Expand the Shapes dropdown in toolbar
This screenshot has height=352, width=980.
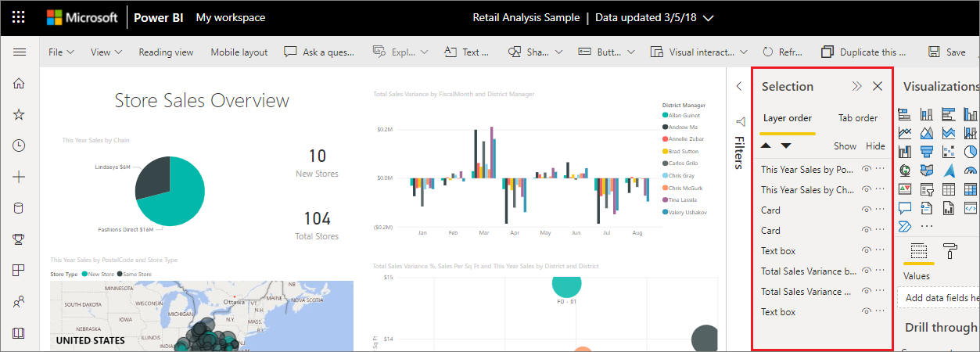[x=558, y=52]
